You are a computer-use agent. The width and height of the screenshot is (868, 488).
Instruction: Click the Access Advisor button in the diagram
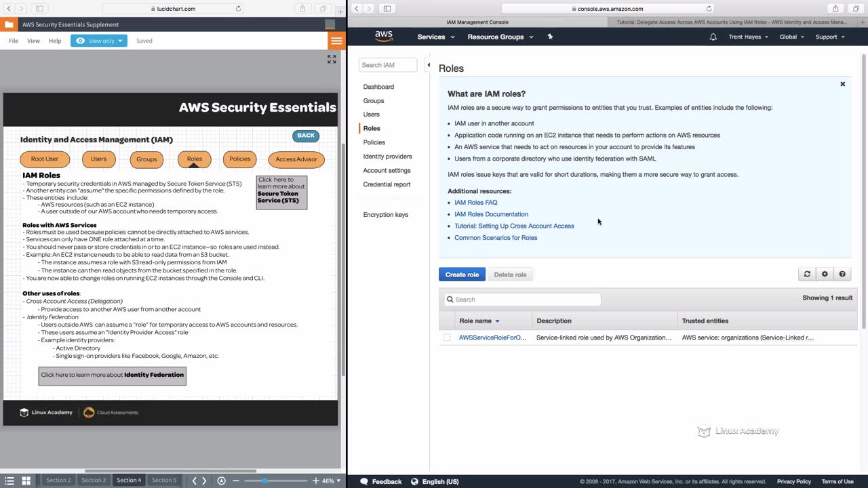pos(296,159)
